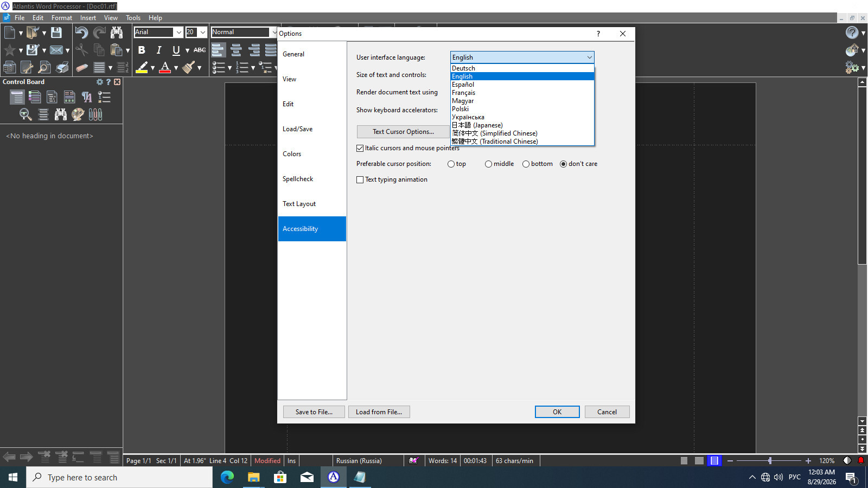Click the Control Board settings gear icon

[x=100, y=82]
